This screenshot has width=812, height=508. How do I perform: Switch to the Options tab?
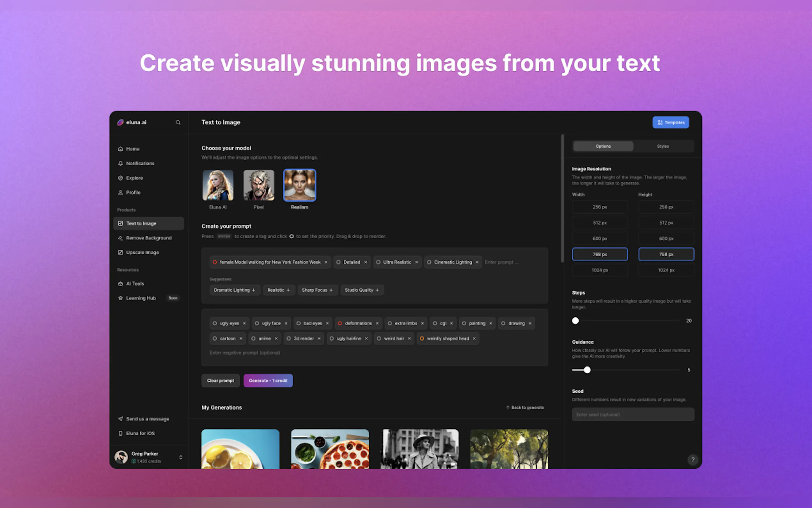click(x=603, y=146)
